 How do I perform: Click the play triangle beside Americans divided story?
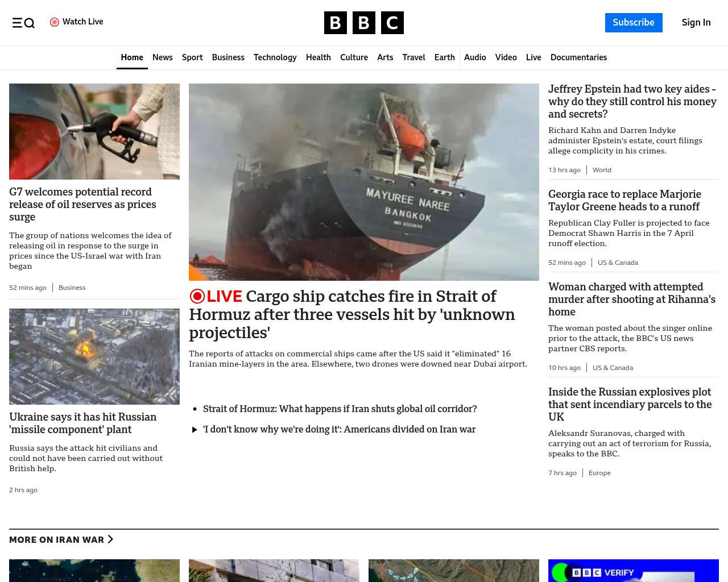(x=195, y=430)
